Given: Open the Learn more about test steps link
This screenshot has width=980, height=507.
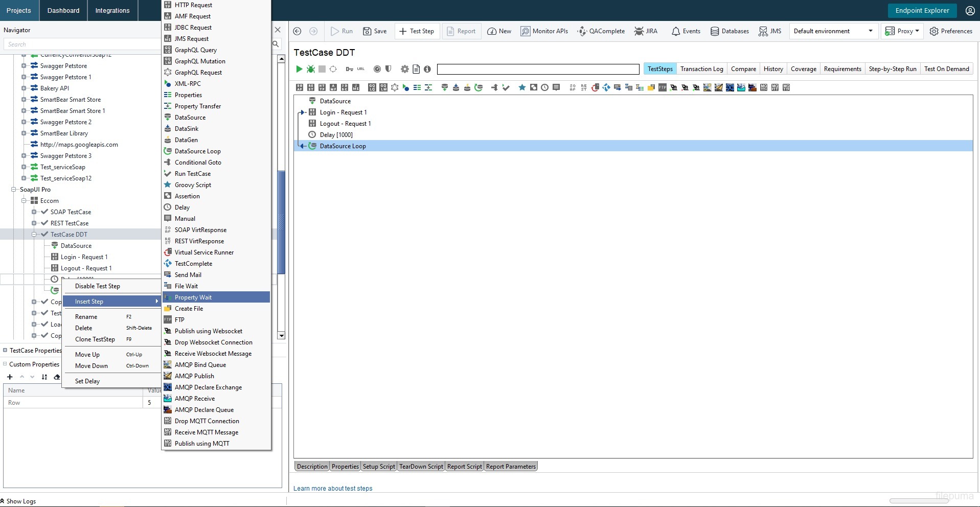Looking at the screenshot, I should point(333,489).
